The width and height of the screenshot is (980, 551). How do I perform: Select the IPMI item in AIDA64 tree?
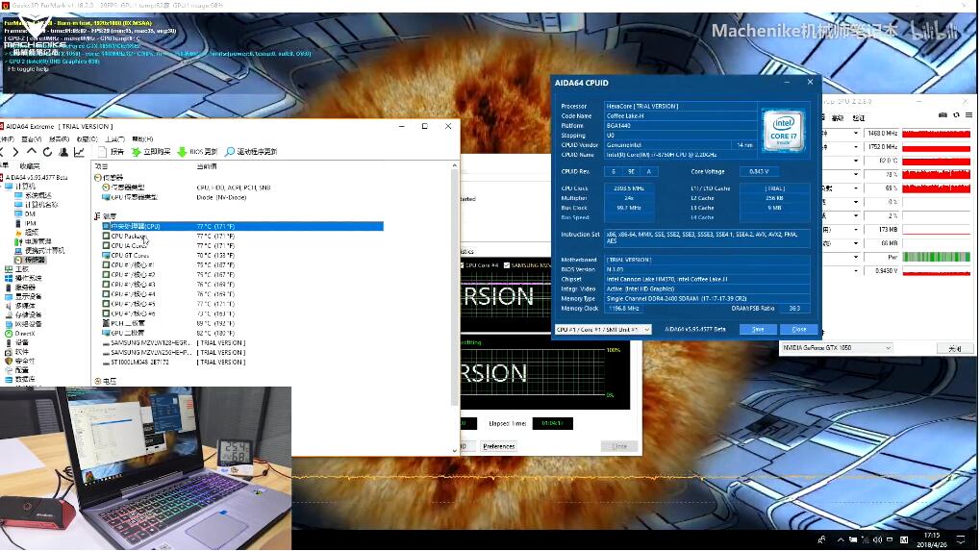[25, 223]
